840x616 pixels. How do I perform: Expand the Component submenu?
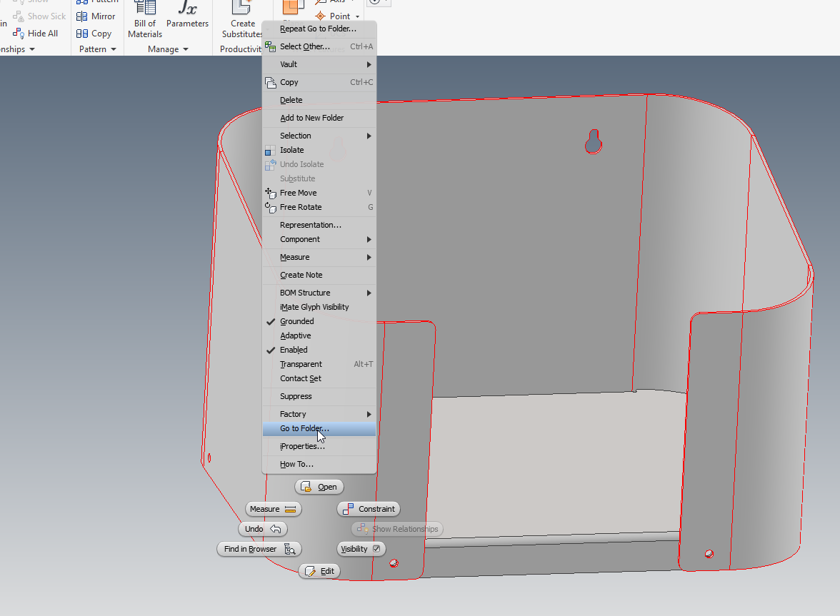click(319, 239)
